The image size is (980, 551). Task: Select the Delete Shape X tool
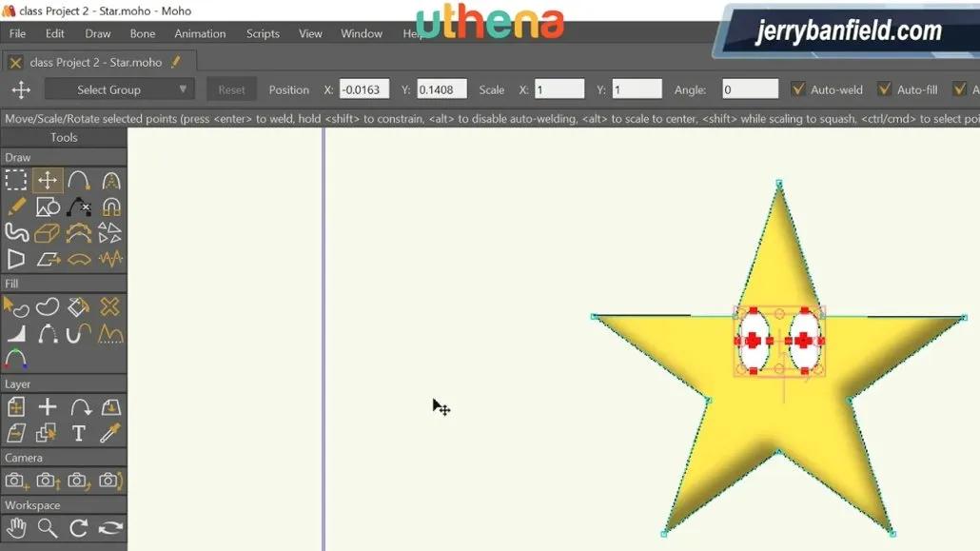110,306
